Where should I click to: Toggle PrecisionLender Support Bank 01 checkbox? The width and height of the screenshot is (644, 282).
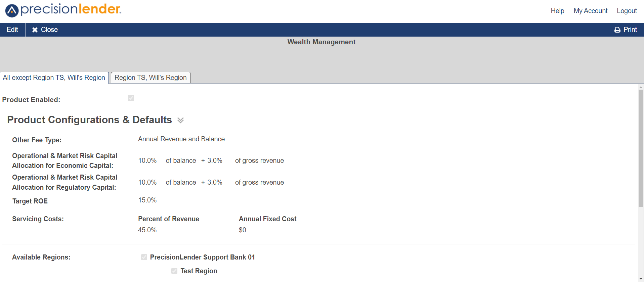coord(144,257)
